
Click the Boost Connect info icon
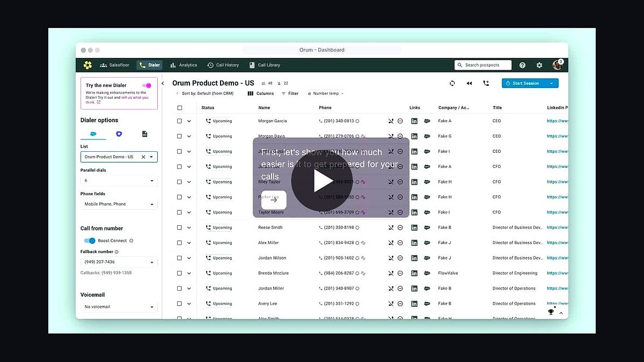[131, 241]
